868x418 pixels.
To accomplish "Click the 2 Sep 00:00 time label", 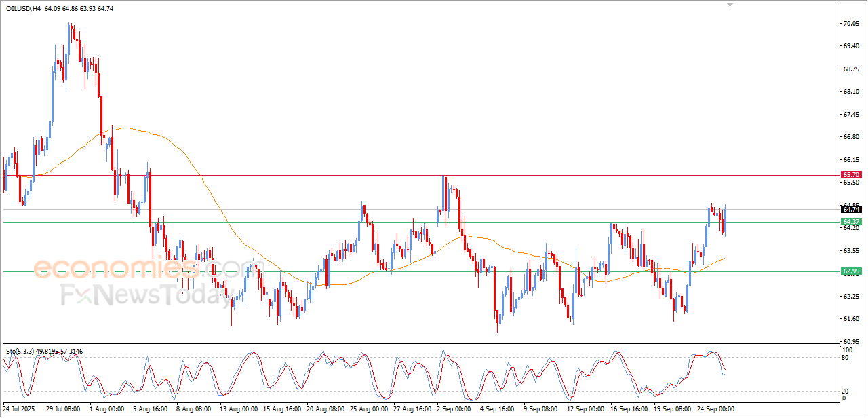I will (x=454, y=409).
